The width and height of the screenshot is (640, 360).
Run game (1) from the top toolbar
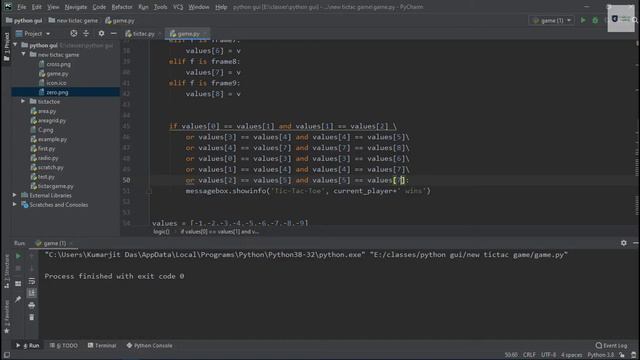[x=583, y=20]
